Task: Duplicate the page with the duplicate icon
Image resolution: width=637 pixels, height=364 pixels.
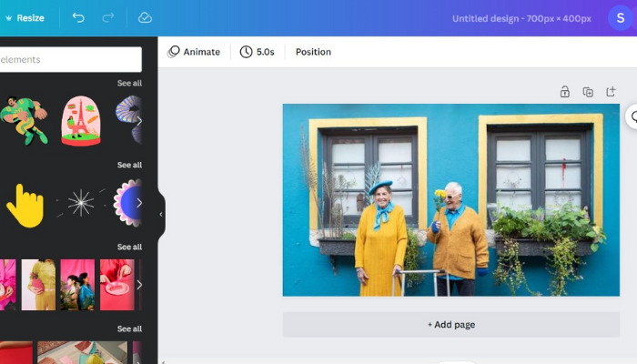Action: coord(588,92)
